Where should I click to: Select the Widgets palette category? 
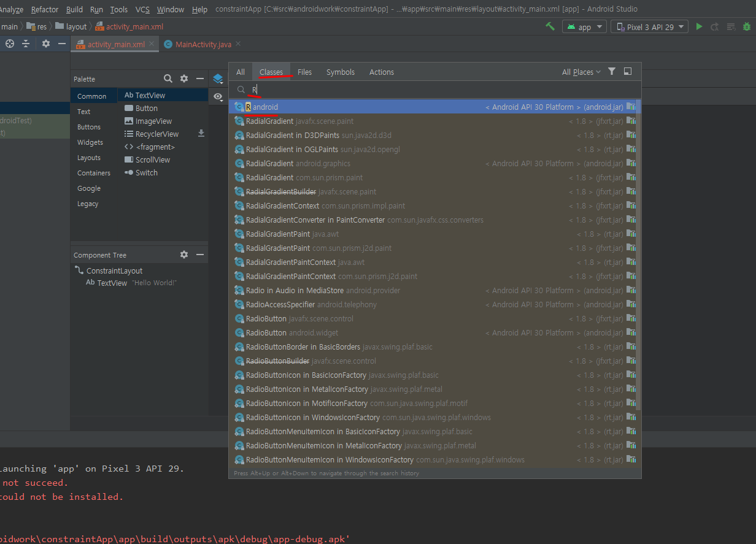tap(94, 142)
